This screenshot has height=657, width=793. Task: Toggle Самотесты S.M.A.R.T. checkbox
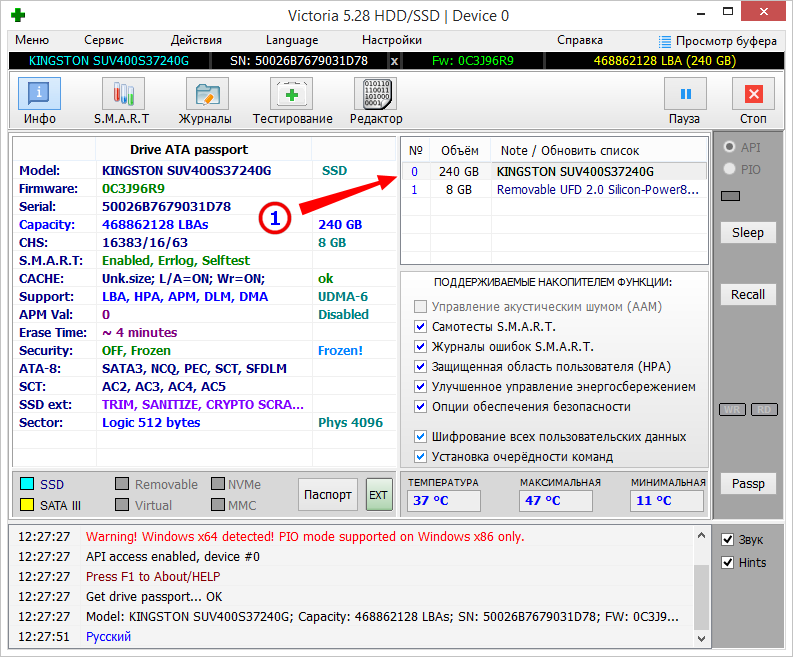420,327
